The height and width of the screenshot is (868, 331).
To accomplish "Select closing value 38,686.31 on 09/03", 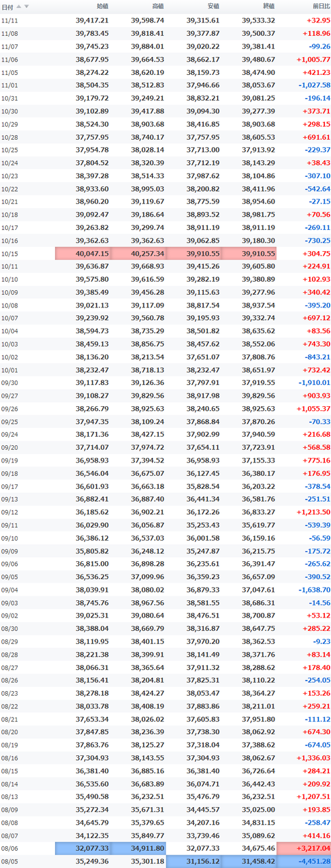I will click(x=258, y=602).
